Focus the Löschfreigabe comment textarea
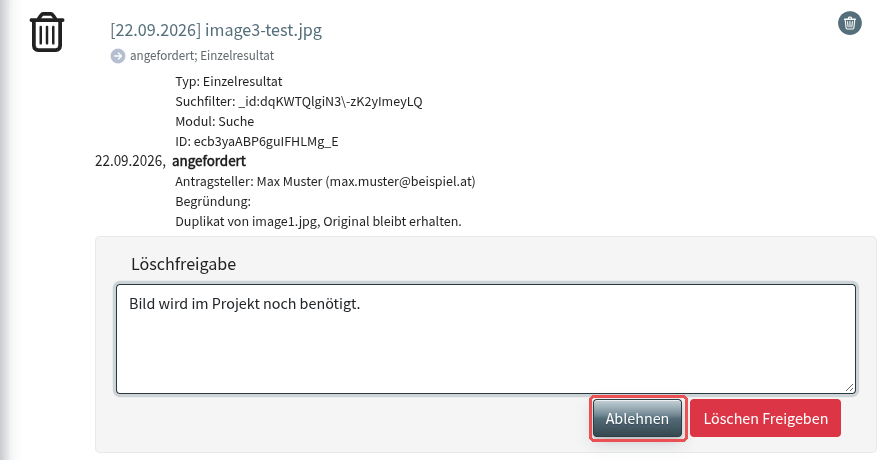The image size is (892, 460). 486,339
